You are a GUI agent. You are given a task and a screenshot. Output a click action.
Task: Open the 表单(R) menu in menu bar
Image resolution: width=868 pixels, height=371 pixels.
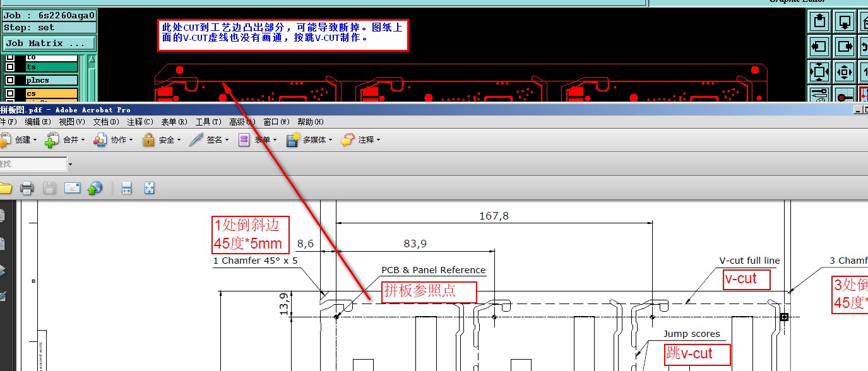point(174,122)
